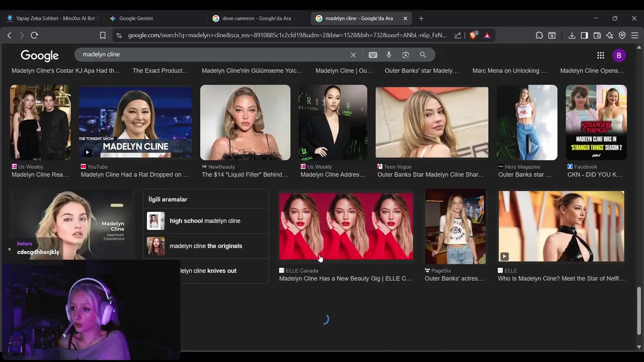This screenshot has width=644, height=362.
Task: Open the Teen Vogue portrait image
Action: pyautogui.click(x=432, y=123)
